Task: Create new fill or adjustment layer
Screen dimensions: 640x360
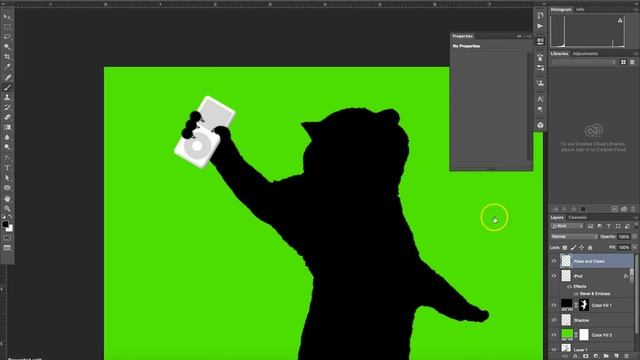Action: point(596,356)
